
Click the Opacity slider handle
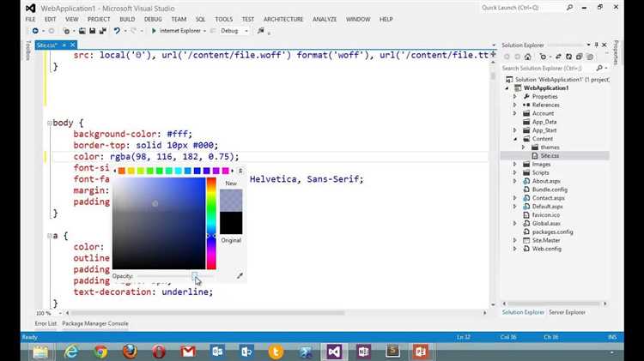[194, 275]
